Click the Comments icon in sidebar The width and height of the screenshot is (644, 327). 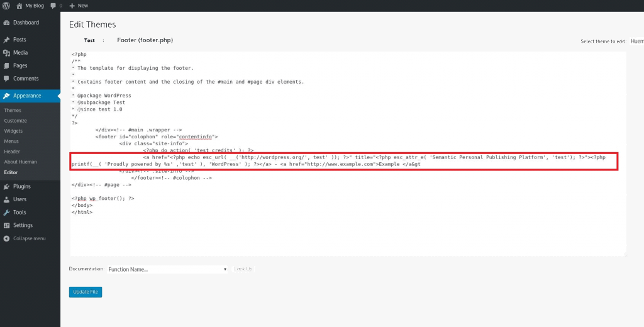pyautogui.click(x=6, y=79)
